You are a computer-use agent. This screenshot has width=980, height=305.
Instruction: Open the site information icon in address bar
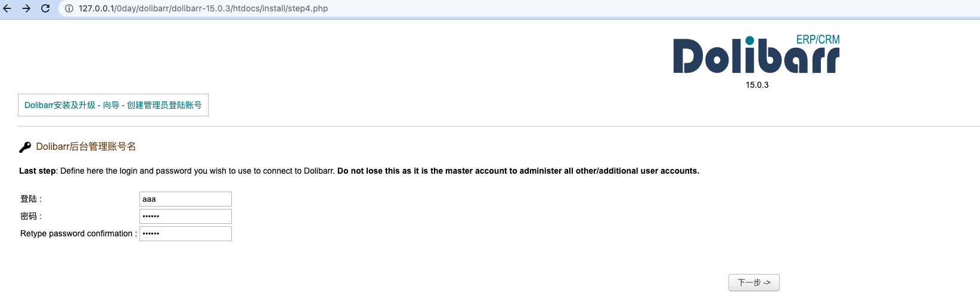pos(69,8)
